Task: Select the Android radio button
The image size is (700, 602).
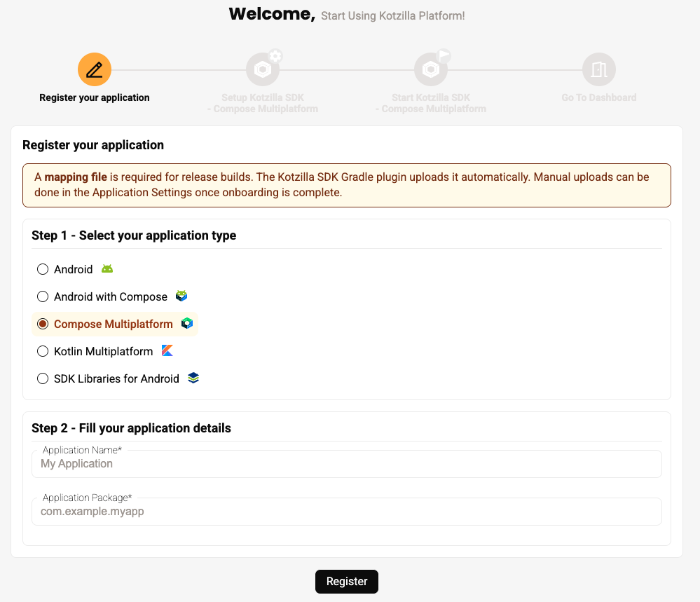Action: tap(43, 269)
